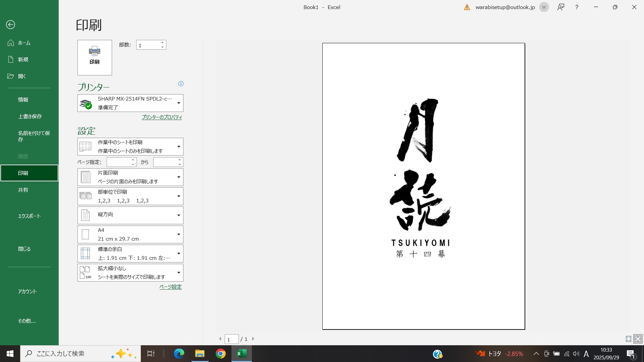Viewport: 644px width, 362px height.
Task: Click the back arrow icon
Action: pyautogui.click(x=10, y=24)
